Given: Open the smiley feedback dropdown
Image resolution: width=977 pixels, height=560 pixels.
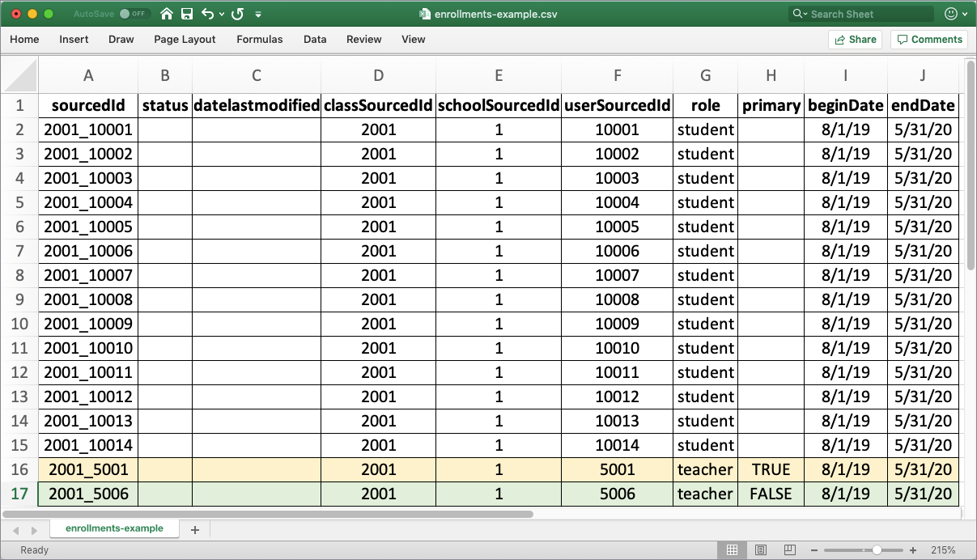Looking at the screenshot, I should point(956,14).
